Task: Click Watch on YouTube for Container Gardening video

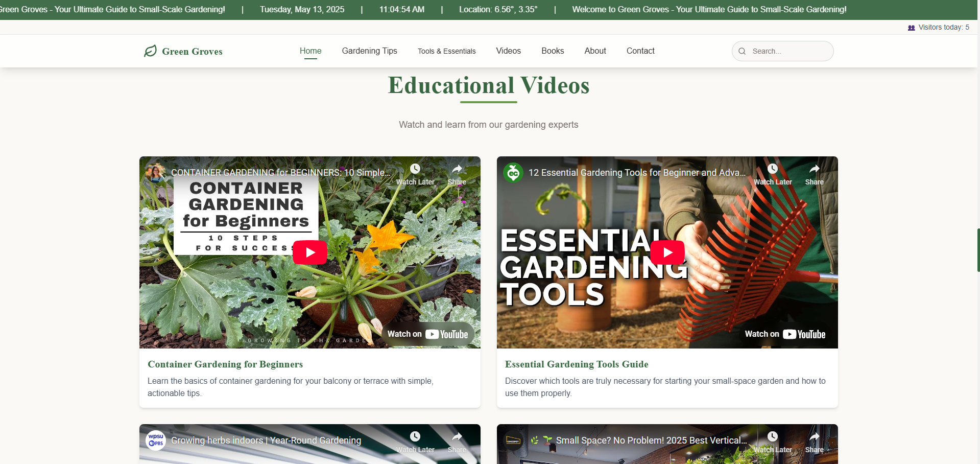Action: pyautogui.click(x=428, y=334)
